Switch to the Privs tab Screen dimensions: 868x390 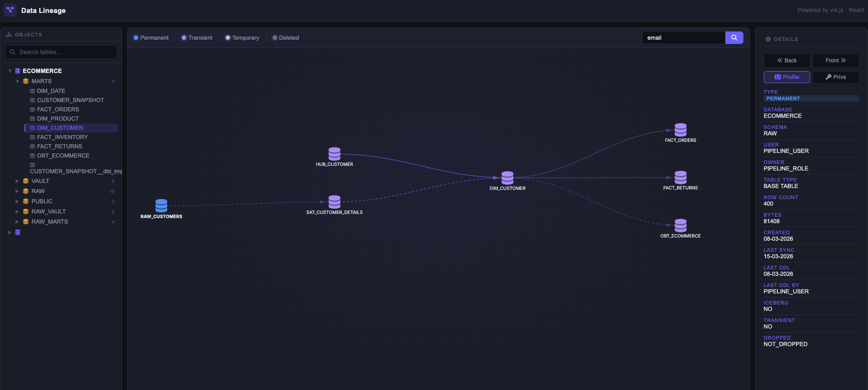pyautogui.click(x=836, y=77)
